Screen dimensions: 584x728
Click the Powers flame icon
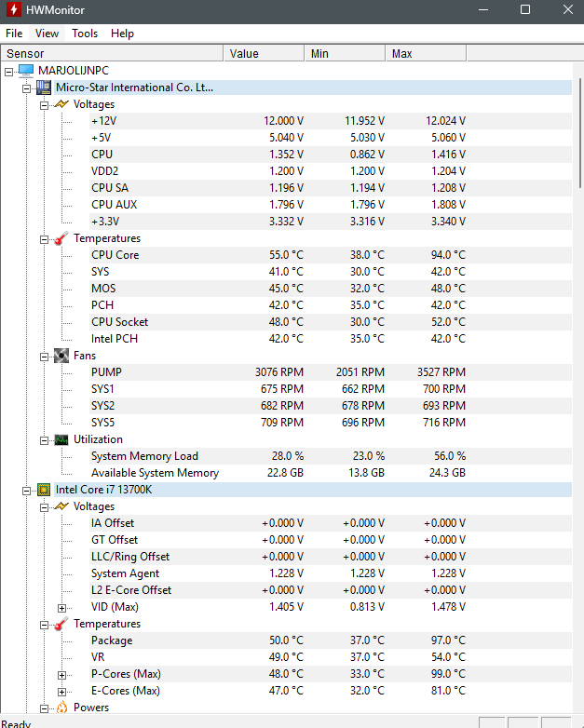61,708
